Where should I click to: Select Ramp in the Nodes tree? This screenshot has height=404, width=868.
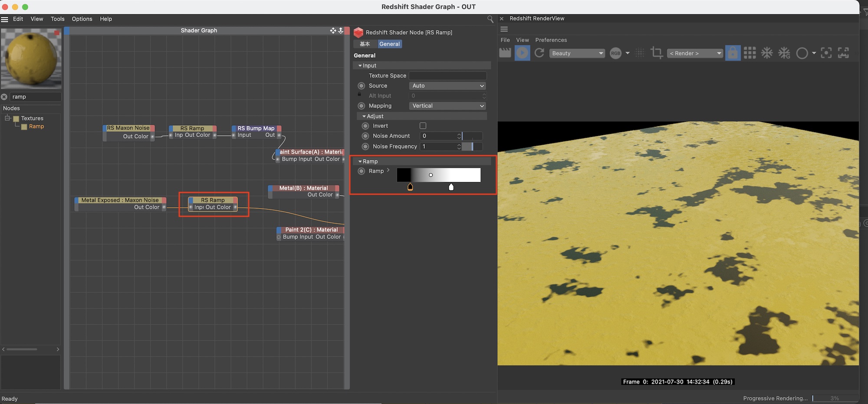pyautogui.click(x=36, y=127)
